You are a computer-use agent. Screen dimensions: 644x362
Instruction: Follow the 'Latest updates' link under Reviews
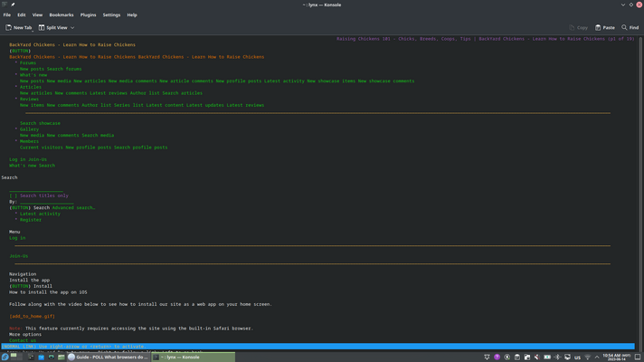205,105
